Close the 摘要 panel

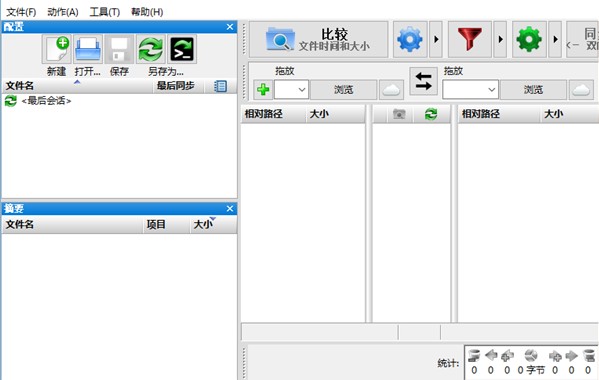pos(230,209)
